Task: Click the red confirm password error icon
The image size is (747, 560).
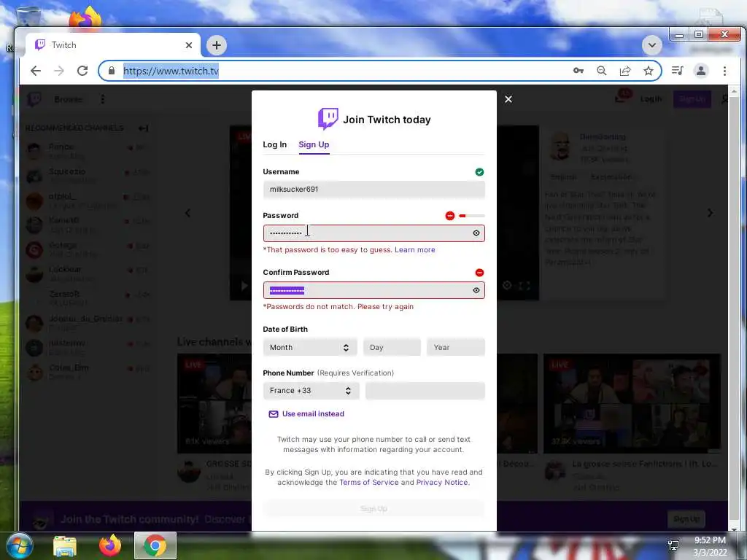Action: [480, 273]
